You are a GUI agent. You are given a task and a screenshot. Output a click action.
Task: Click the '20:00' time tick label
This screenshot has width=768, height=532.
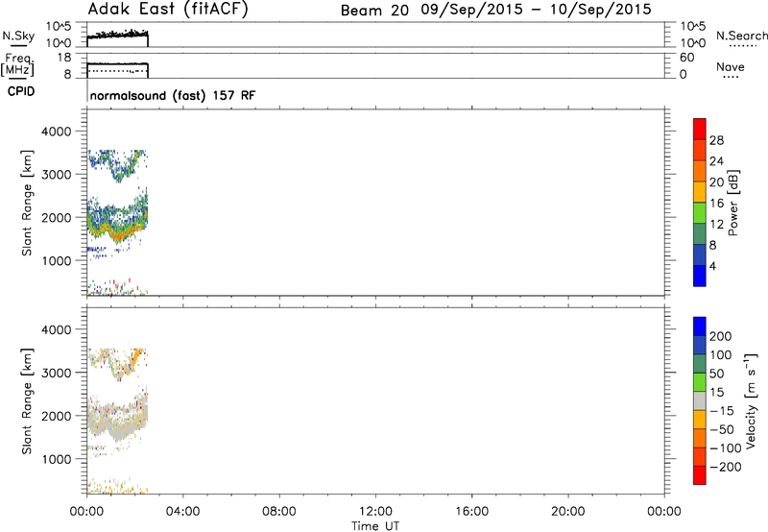[567, 512]
